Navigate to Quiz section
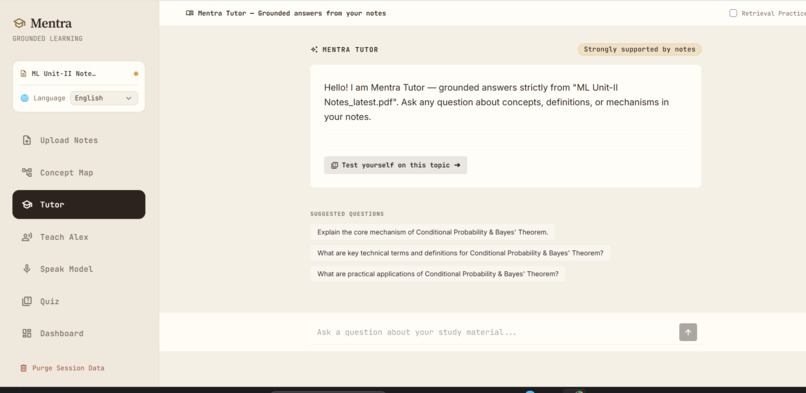 click(79, 301)
